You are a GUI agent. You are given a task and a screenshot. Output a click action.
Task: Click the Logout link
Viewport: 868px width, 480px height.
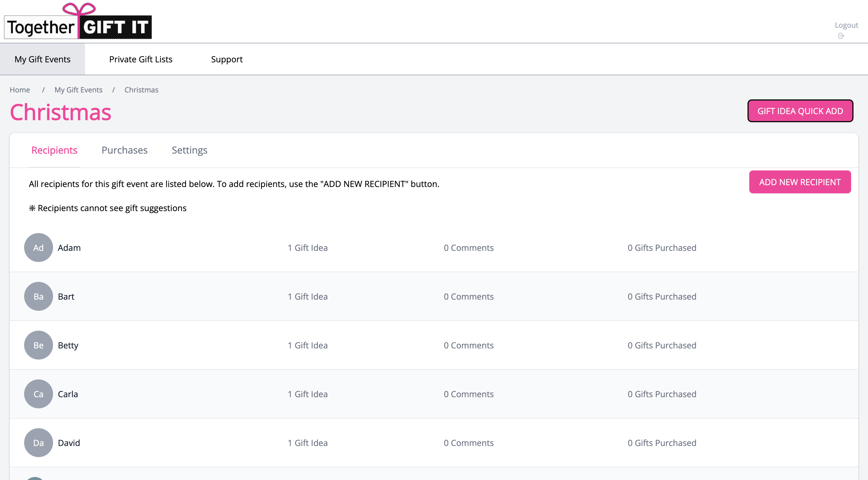(846, 25)
